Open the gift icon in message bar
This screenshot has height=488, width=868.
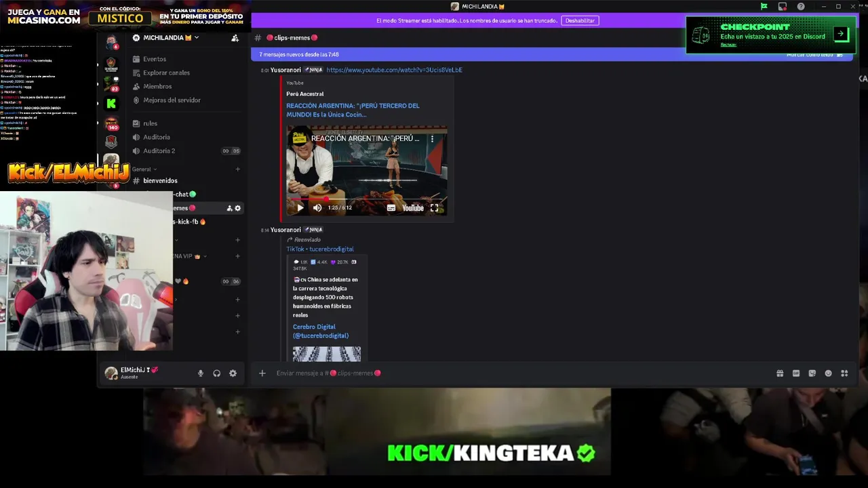click(x=780, y=373)
